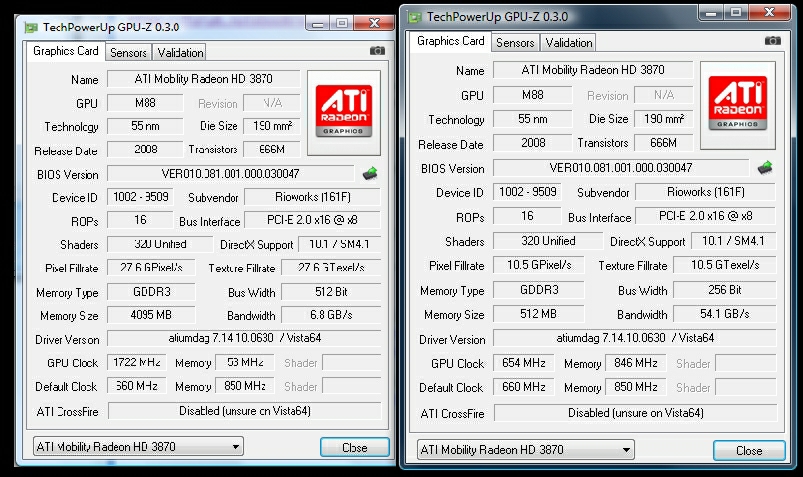Click GPU-Z title bar app icon in right window

tap(414, 17)
